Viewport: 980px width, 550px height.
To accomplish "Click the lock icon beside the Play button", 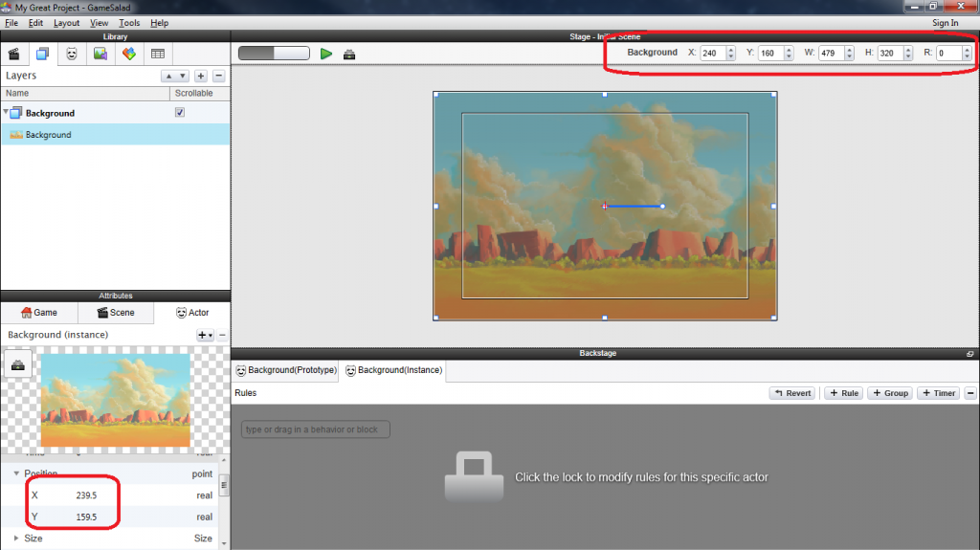I will pyautogui.click(x=349, y=55).
